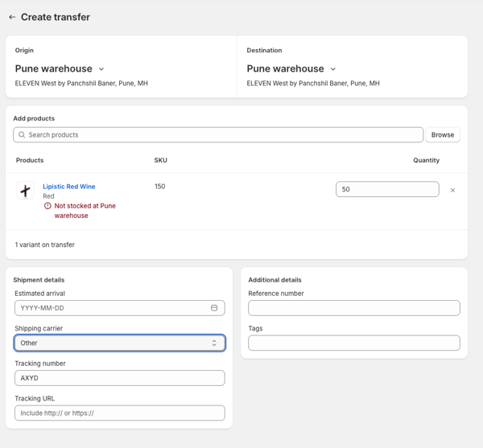
Task: Click the Lipistic Red Wine product thumbnail
Action: click(25, 191)
